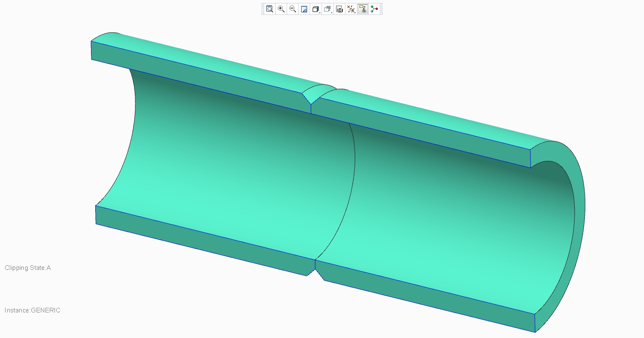The height and width of the screenshot is (338, 644).
Task: Click the shaded cube display style icon
Action: point(315,9)
